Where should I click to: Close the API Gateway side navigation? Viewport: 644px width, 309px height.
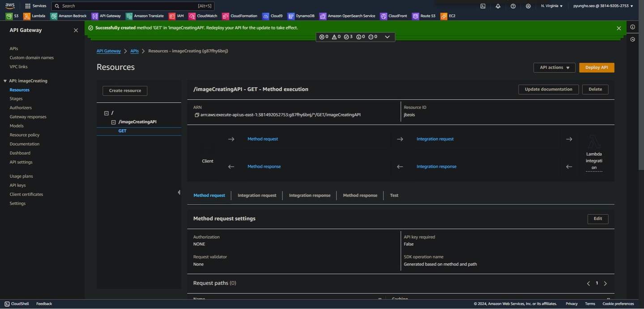coord(76,30)
